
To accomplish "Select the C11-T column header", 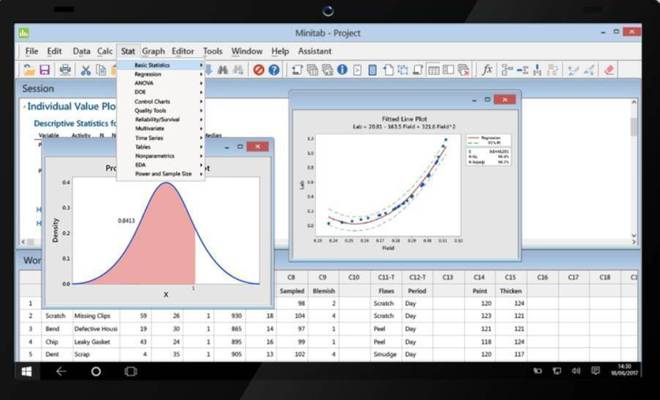I will 386,277.
